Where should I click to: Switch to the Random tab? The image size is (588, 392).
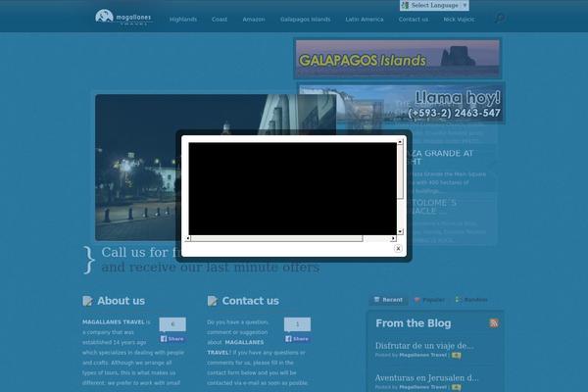(471, 300)
